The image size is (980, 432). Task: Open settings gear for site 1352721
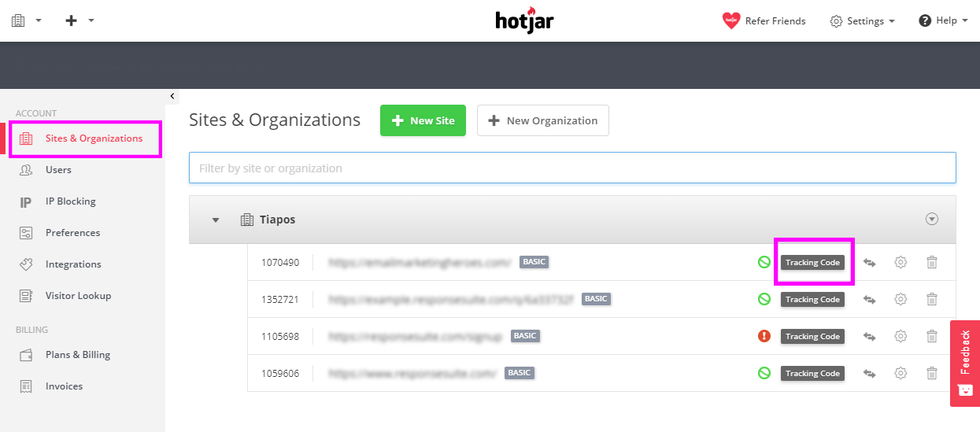900,299
